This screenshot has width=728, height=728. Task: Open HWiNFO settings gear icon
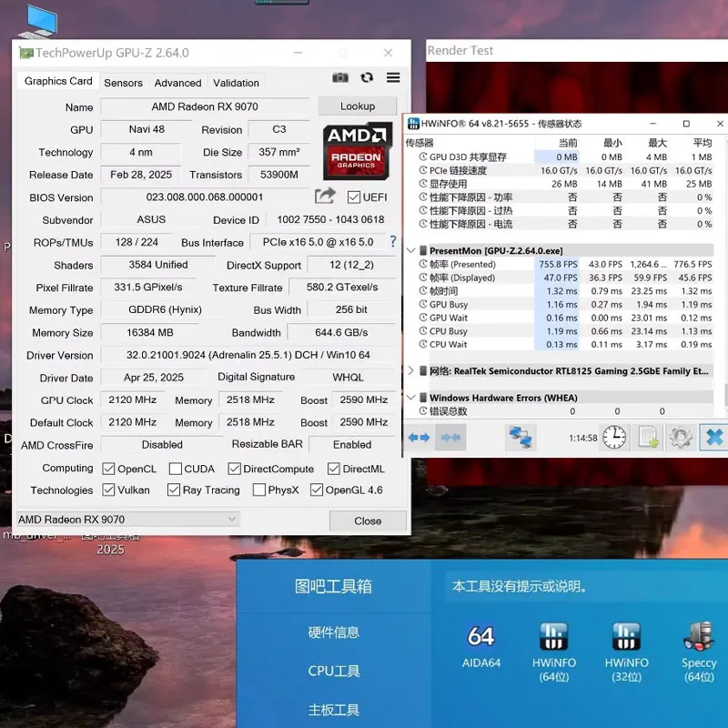(681, 438)
